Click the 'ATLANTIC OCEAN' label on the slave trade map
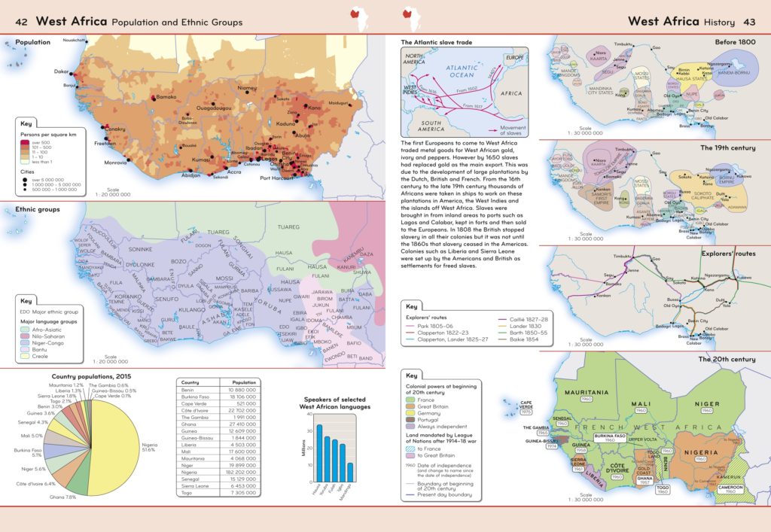This screenshot has width=771, height=532. [x=462, y=71]
